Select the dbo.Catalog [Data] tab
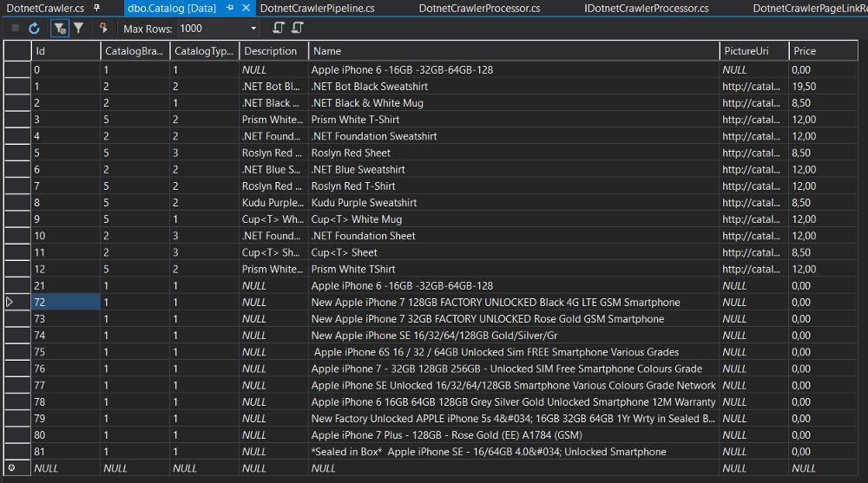Screen dimensions: 868x483 click(172, 9)
